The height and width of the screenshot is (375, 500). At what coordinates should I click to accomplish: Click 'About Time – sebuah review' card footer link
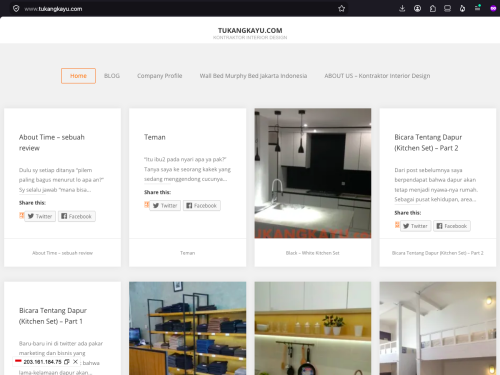pos(62,253)
